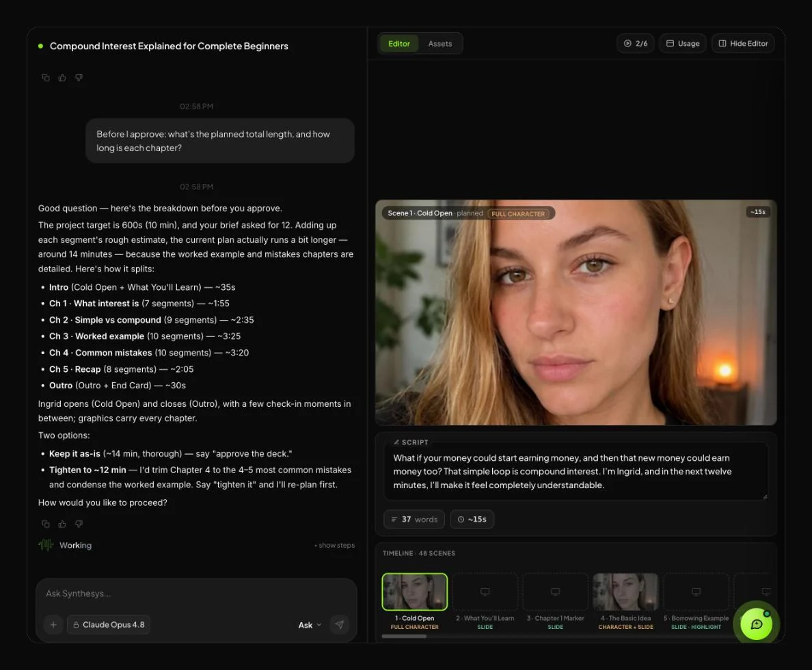The image size is (812, 670).
Task: Click the ~15s duration chip under the script
Action: coord(472,519)
